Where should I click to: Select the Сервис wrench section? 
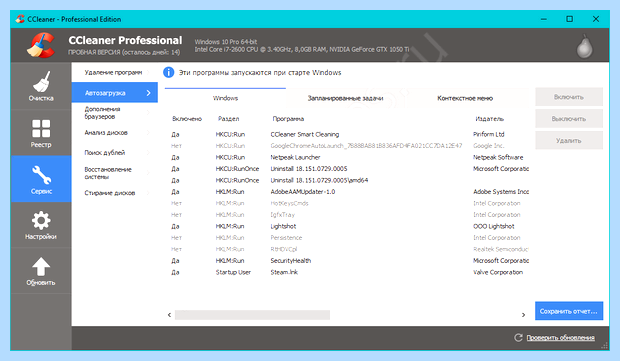coord(41,179)
